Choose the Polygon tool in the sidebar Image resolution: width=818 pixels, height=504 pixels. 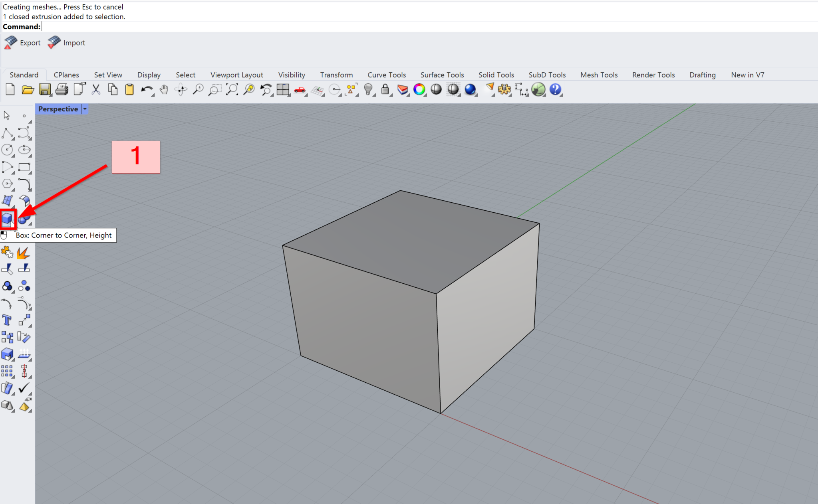click(7, 184)
